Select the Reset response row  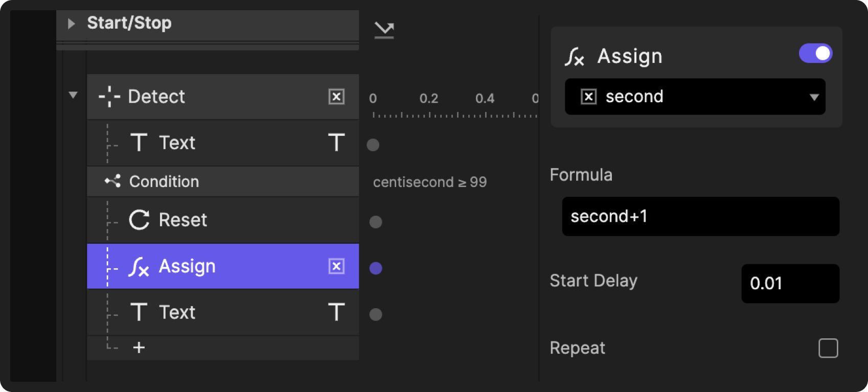[x=223, y=220]
